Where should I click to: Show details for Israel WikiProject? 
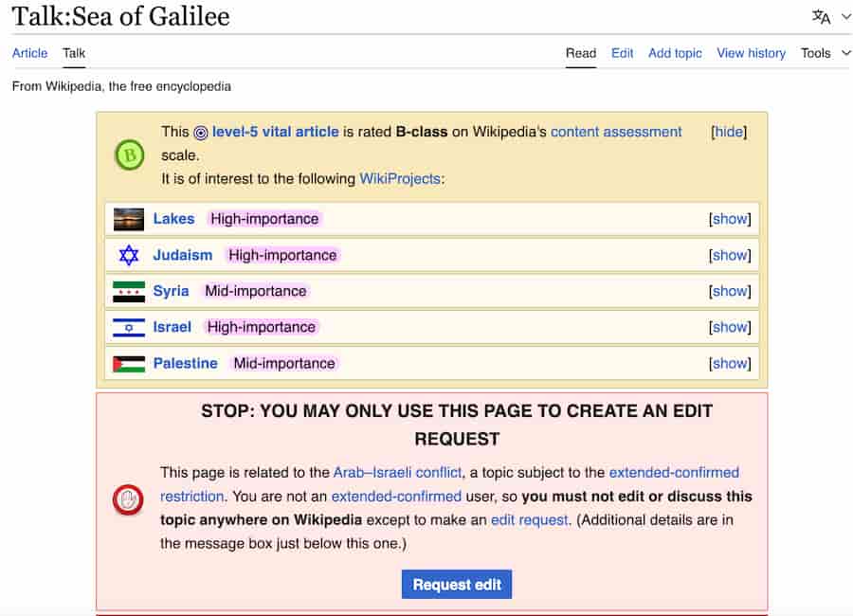click(x=730, y=327)
